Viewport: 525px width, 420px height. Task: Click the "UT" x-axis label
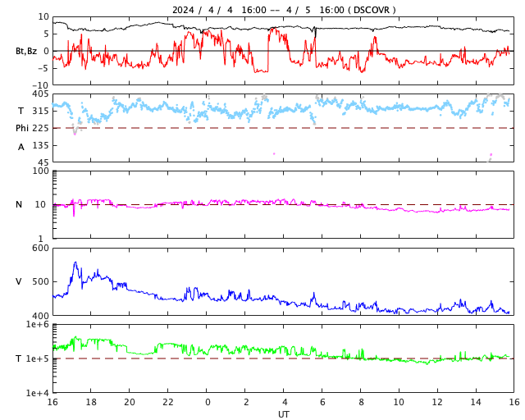click(x=283, y=414)
